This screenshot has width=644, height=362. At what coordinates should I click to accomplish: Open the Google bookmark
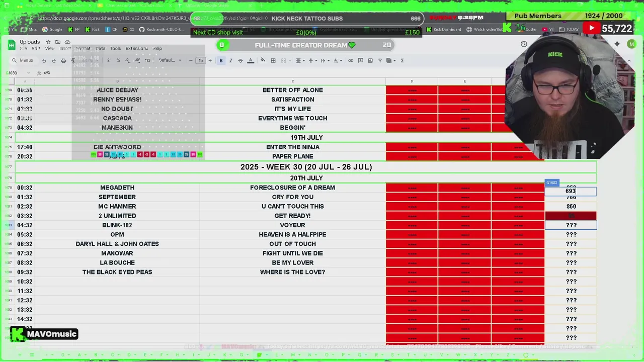tap(52, 30)
